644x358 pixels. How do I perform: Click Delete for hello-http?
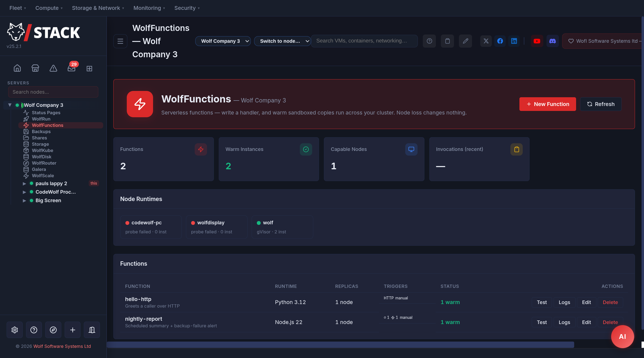click(x=610, y=302)
